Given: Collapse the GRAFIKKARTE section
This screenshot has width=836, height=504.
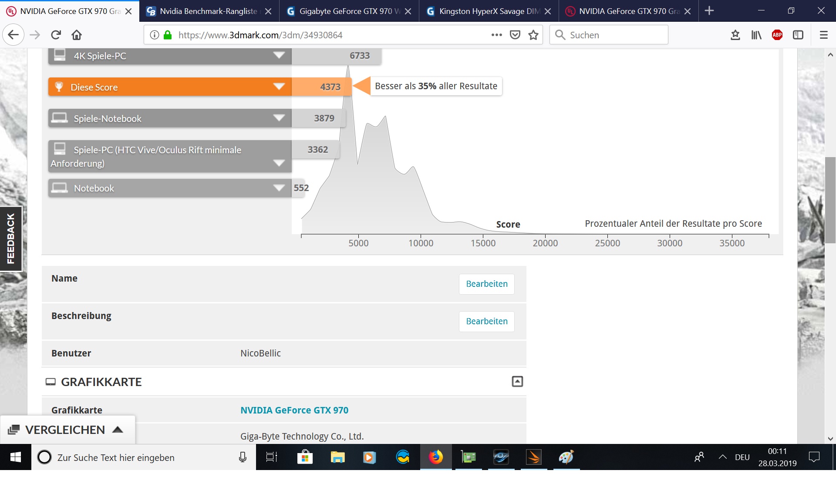Looking at the screenshot, I should [517, 382].
